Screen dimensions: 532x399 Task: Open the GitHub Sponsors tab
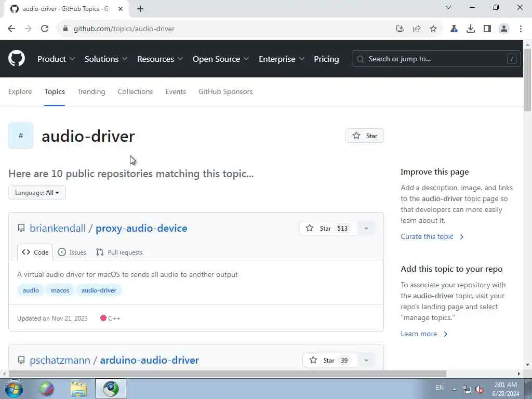pos(225,91)
